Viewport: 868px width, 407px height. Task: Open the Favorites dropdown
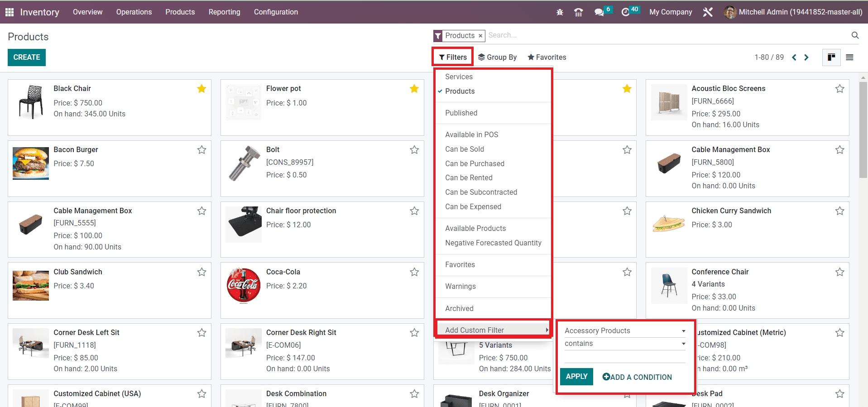pyautogui.click(x=547, y=57)
